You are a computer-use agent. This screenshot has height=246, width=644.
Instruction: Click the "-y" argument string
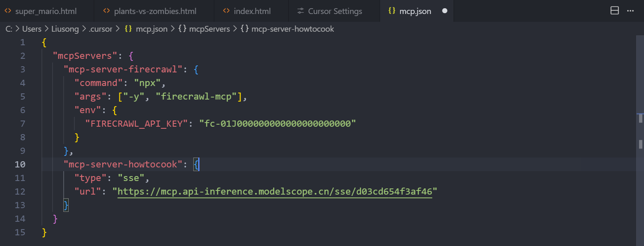click(134, 96)
